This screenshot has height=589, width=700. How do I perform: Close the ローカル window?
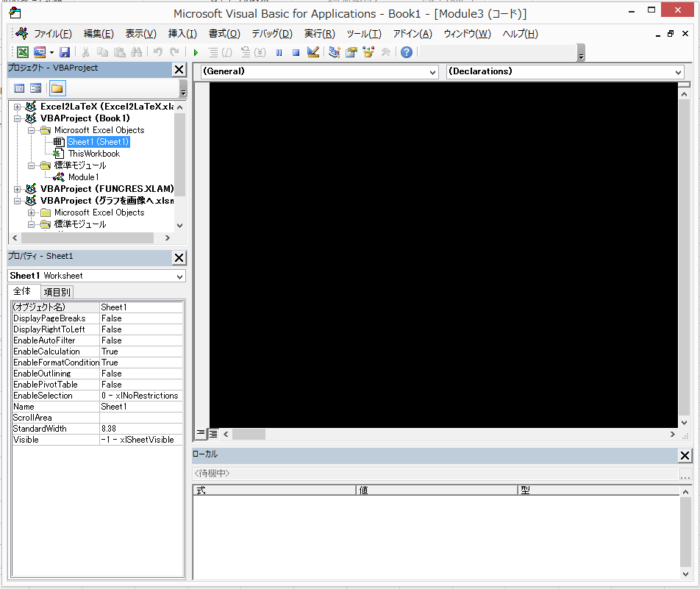click(x=685, y=455)
